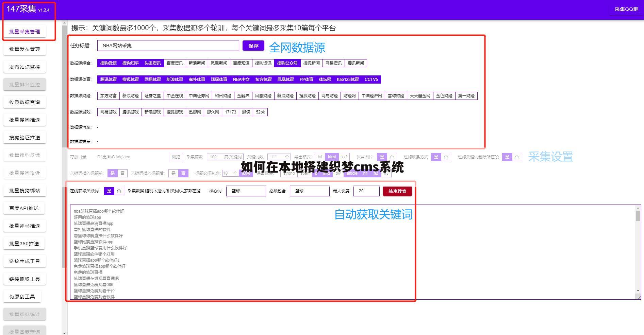Screen dimensions: 644x335
Task: Click the keyword list scrollbar down arrow
Action: (638, 290)
